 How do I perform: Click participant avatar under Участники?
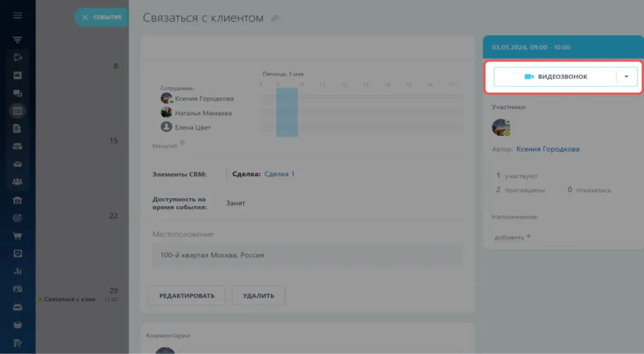[x=501, y=127]
